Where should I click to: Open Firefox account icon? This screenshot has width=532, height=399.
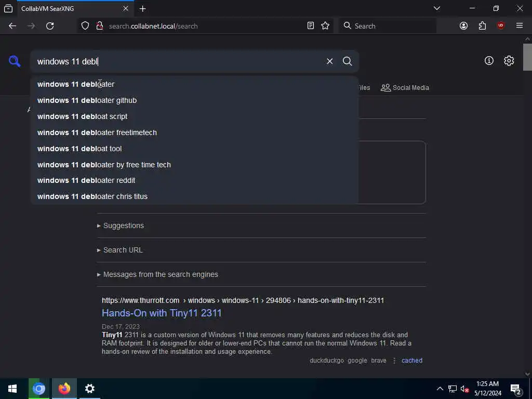[463, 26]
